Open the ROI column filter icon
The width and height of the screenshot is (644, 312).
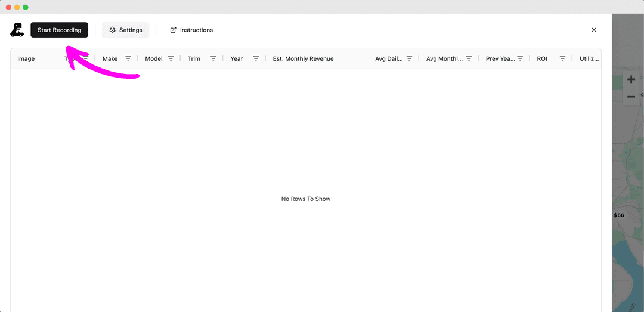coord(562,58)
